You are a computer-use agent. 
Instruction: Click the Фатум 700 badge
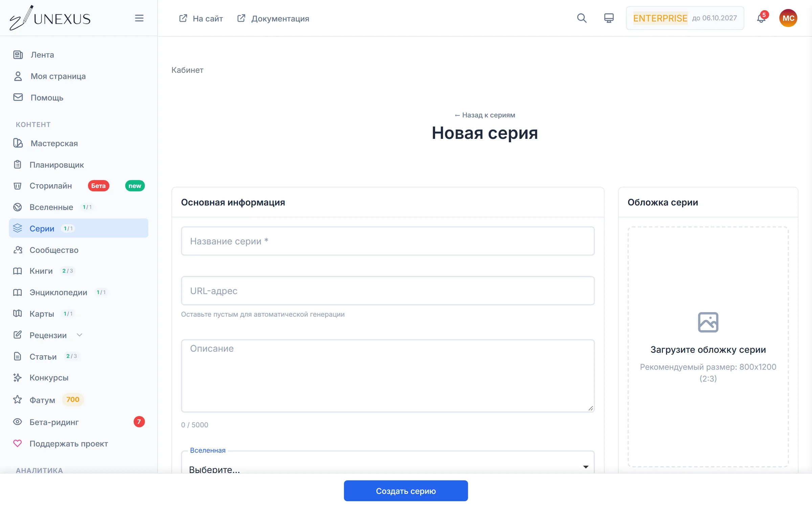tap(73, 400)
